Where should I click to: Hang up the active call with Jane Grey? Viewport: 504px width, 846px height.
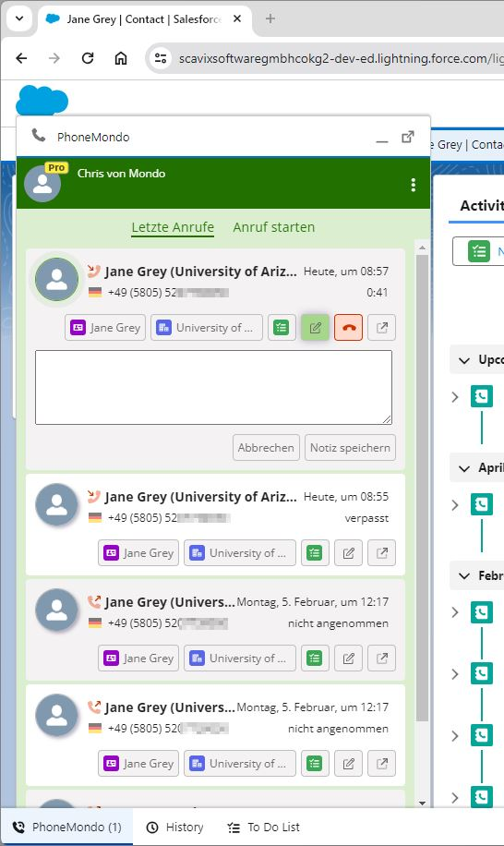coord(348,328)
